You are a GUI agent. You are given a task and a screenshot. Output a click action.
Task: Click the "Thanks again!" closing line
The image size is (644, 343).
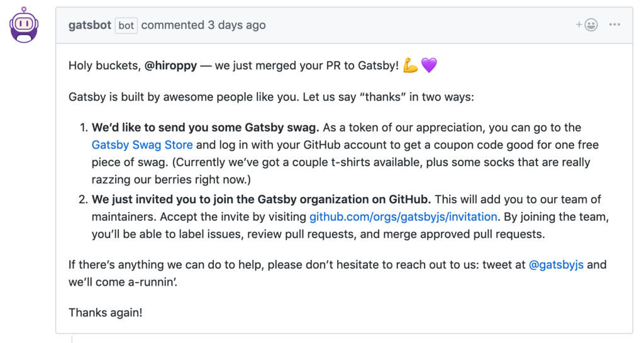106,313
